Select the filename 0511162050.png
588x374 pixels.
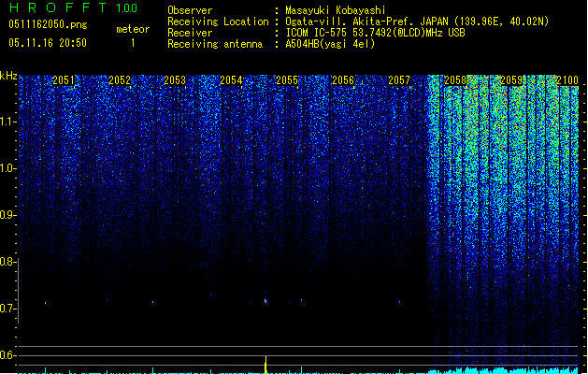click(x=48, y=24)
